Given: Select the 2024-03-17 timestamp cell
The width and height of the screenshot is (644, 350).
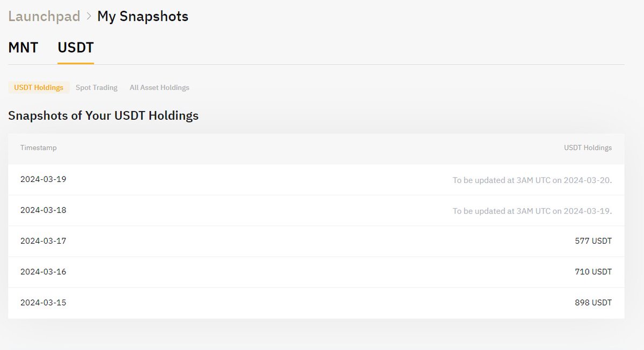Looking at the screenshot, I should pos(43,241).
